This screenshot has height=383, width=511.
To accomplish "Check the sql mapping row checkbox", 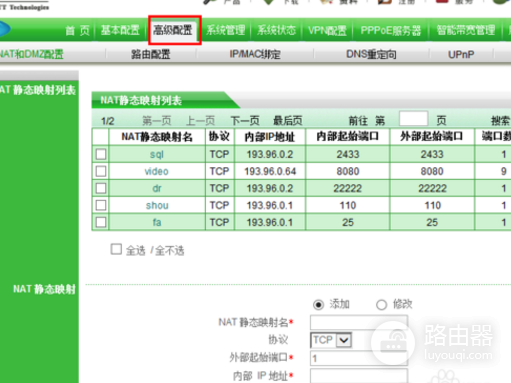I will (101, 154).
